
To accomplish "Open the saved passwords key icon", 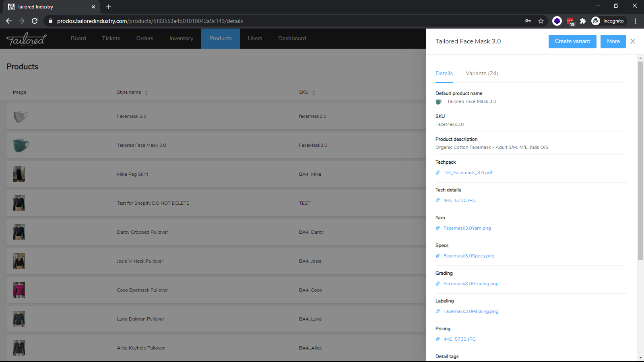I will point(528,21).
